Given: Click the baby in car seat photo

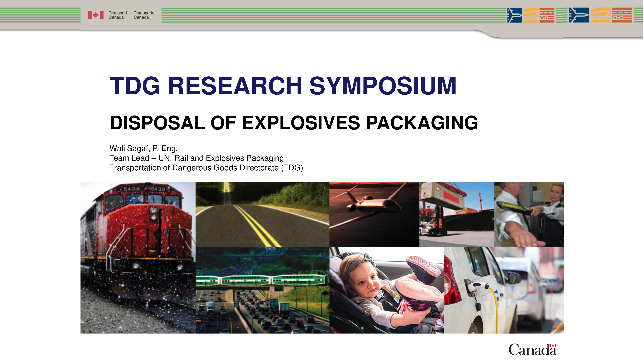Looking at the screenshot, I should tap(387, 290).
